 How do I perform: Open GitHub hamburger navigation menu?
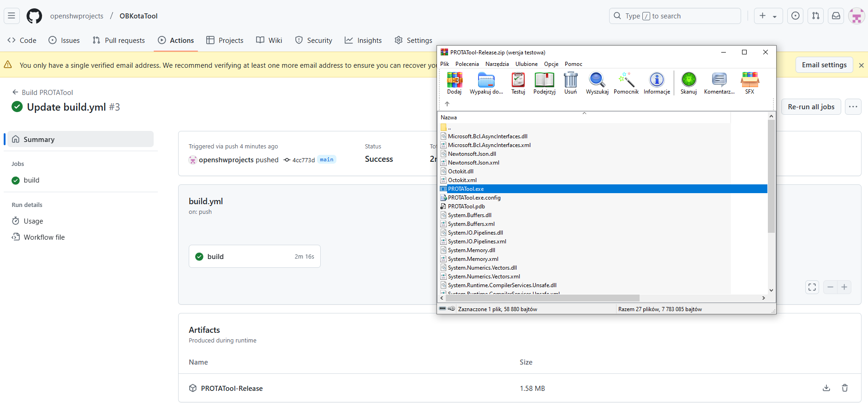12,16
